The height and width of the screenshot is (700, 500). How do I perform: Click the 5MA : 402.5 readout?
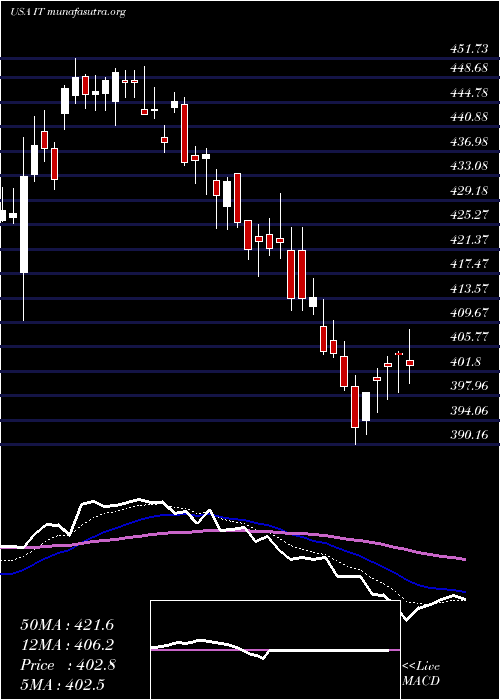coord(62,684)
